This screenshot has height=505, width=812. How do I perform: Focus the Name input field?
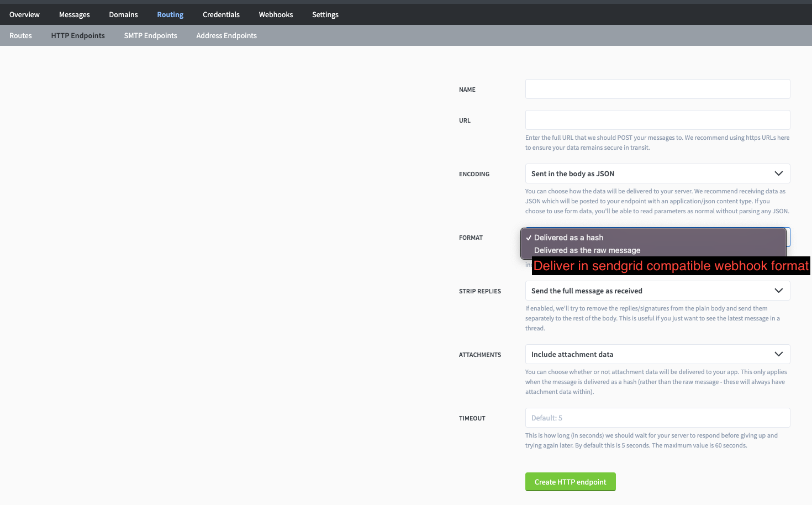(x=657, y=89)
